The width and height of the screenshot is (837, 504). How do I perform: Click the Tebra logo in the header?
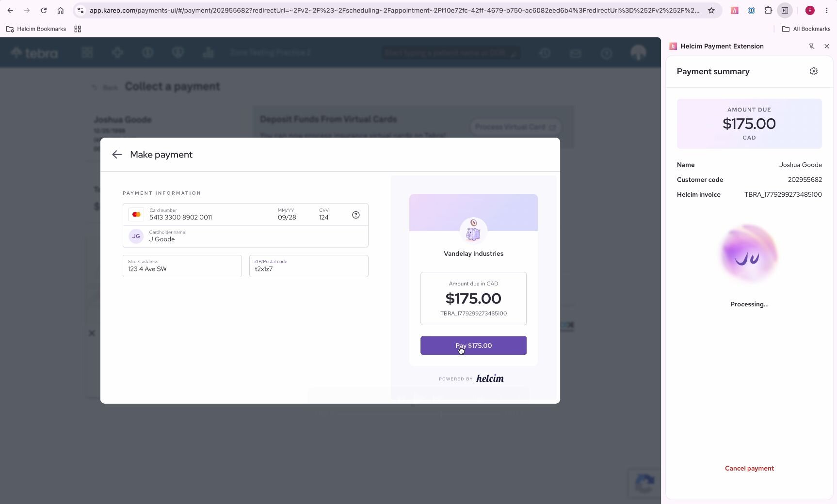pyautogui.click(x=34, y=52)
